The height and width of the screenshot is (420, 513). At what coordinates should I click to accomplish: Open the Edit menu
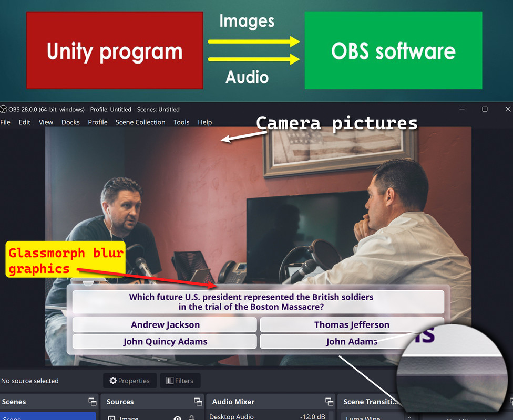pos(25,122)
